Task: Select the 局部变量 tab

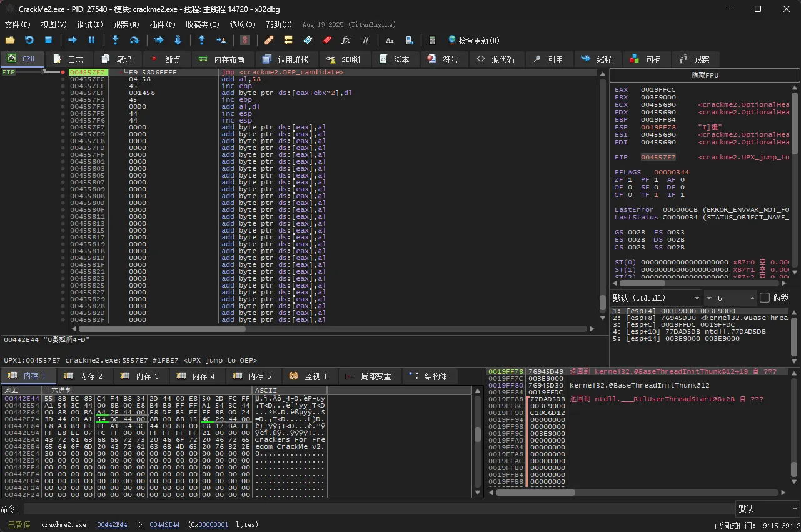Action: [369, 376]
